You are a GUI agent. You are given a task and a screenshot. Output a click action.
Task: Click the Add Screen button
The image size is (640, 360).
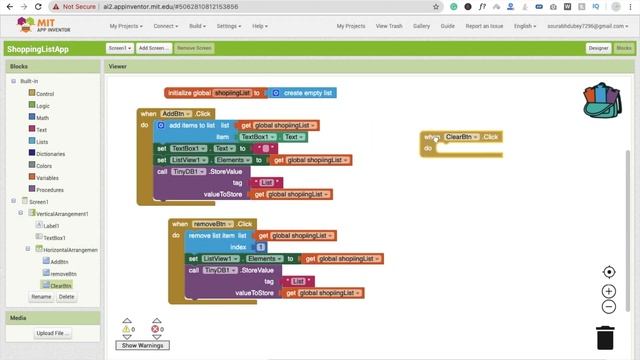(x=154, y=48)
